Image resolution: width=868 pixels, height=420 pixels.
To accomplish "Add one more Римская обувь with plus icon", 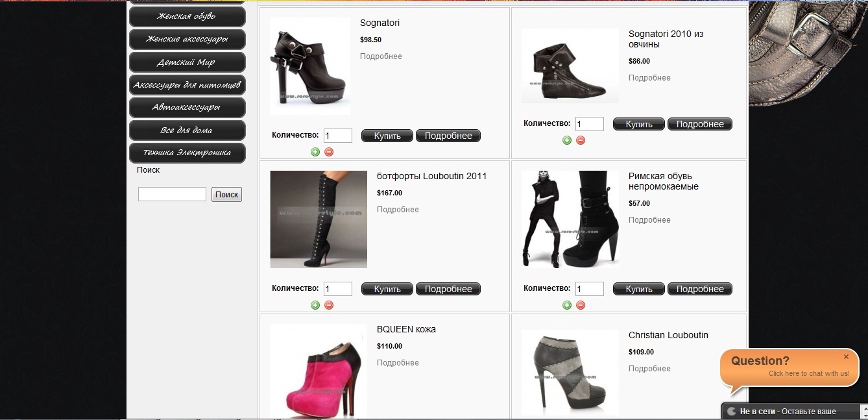I will click(x=567, y=305).
